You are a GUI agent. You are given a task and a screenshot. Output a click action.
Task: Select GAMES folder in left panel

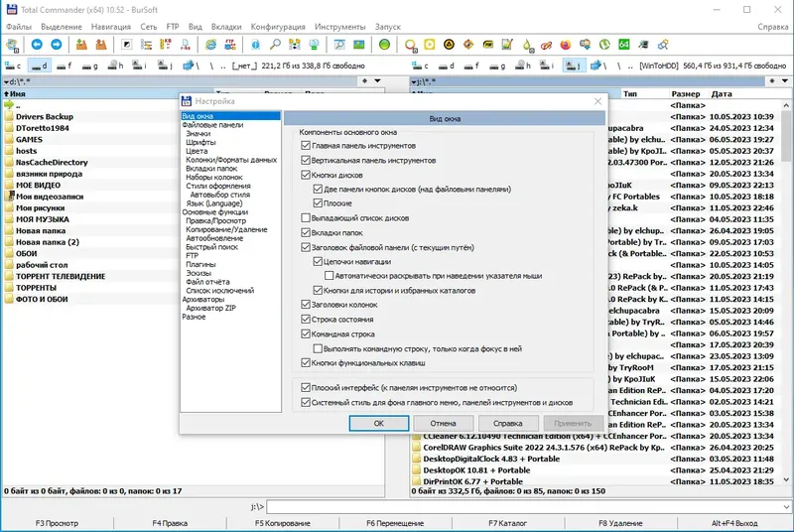tap(29, 139)
